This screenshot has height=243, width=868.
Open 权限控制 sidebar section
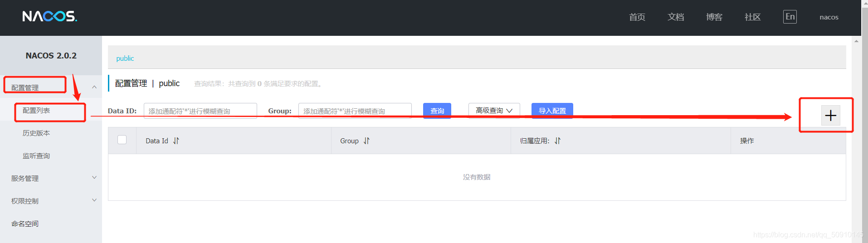pos(51,201)
